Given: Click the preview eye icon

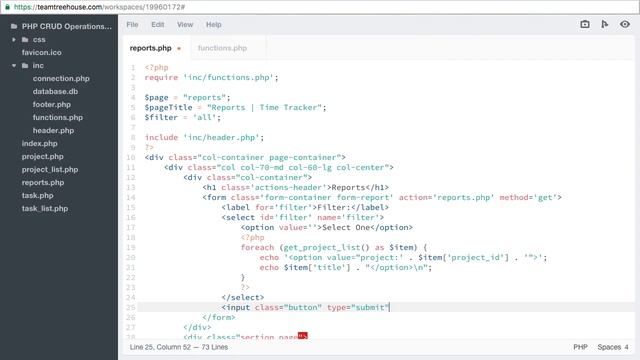Looking at the screenshot, I should click(624, 24).
